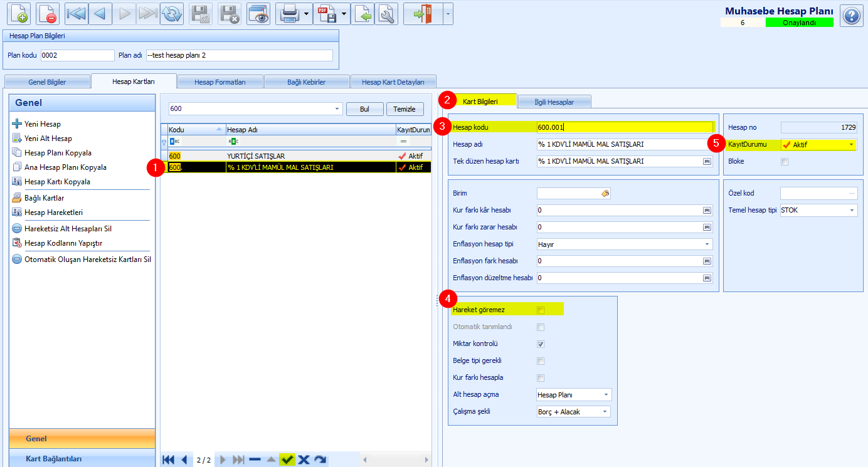
Task: Uncheck the Miktar kontrolü checkbox
Action: (x=541, y=344)
